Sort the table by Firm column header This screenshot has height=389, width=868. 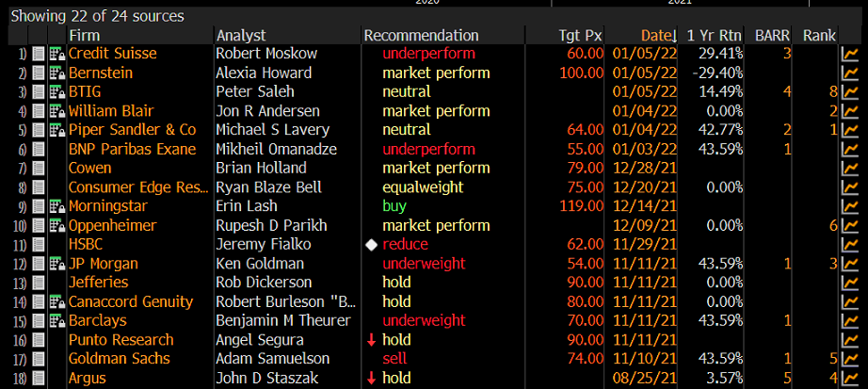pyautogui.click(x=84, y=36)
